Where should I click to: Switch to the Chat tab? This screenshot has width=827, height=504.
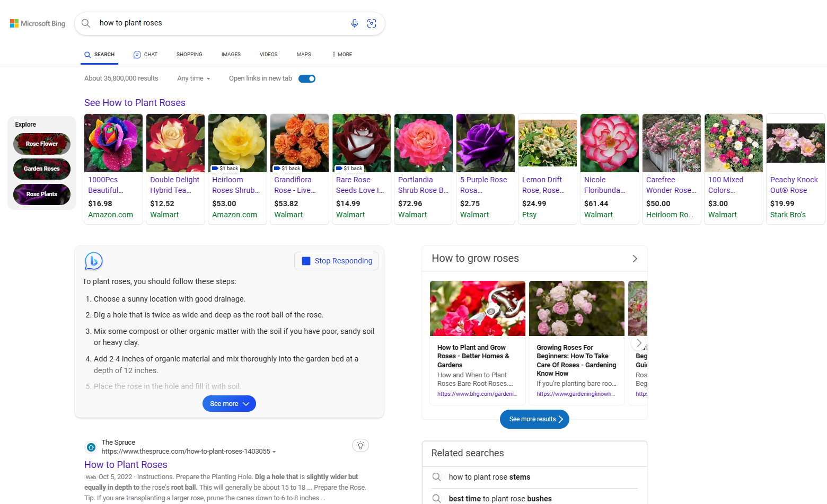coord(145,55)
